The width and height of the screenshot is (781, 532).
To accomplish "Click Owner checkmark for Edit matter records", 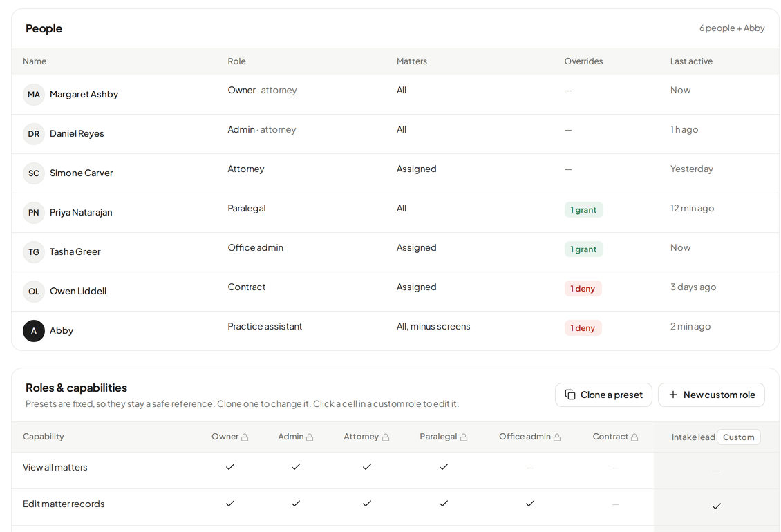I will 230,504.
